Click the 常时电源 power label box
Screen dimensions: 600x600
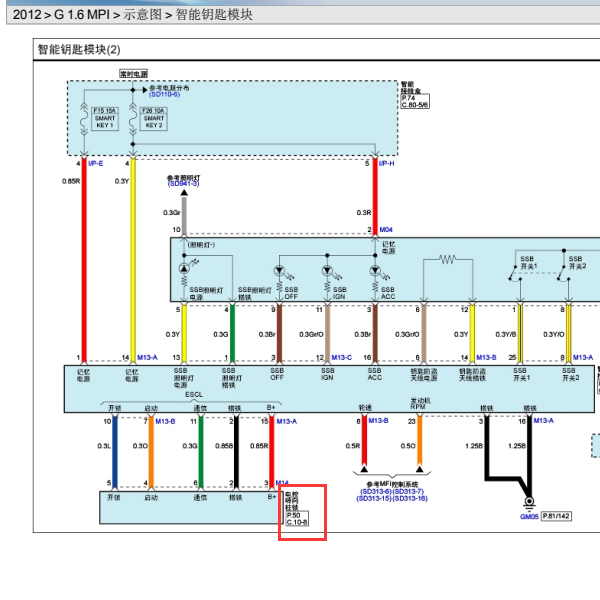(134, 74)
